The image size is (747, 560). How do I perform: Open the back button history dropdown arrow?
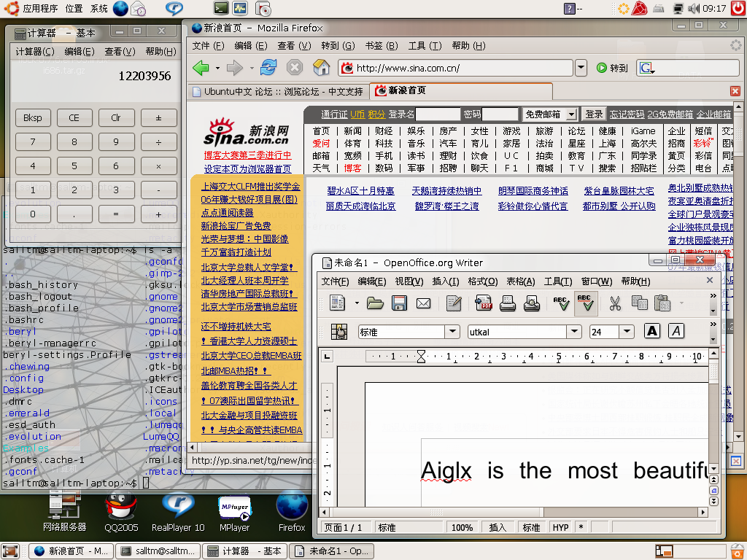tap(217, 68)
